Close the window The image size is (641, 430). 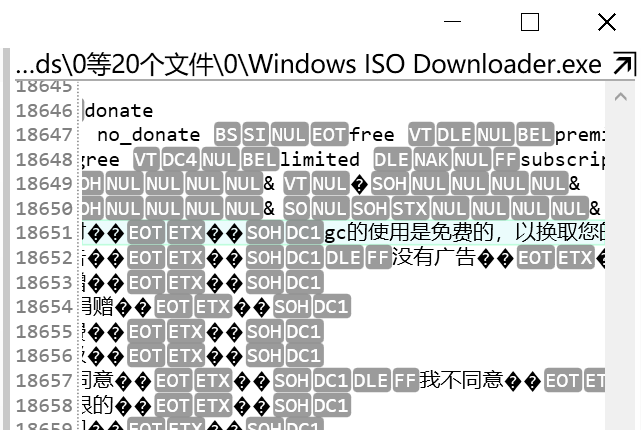tap(607, 22)
